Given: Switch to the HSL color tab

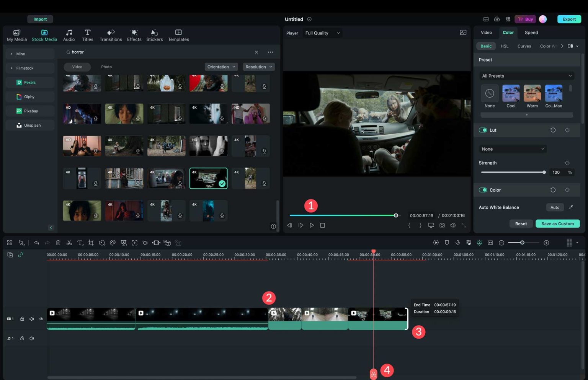Looking at the screenshot, I should (504, 46).
